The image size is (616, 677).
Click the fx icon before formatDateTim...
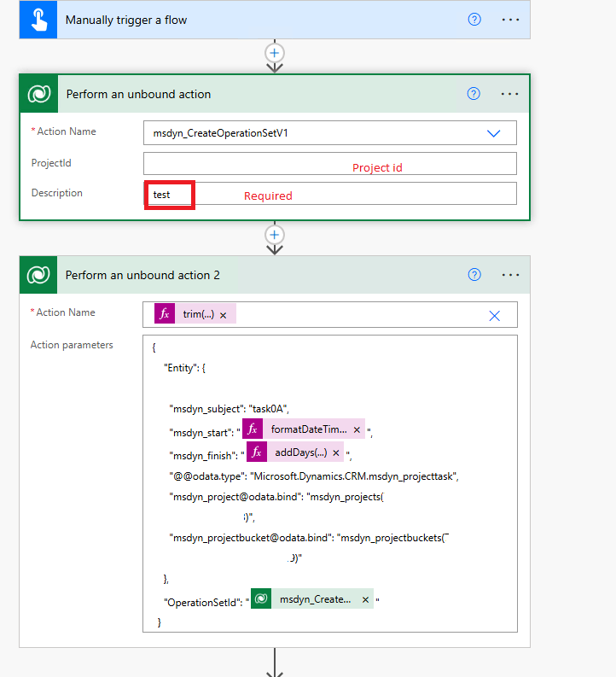click(x=253, y=429)
